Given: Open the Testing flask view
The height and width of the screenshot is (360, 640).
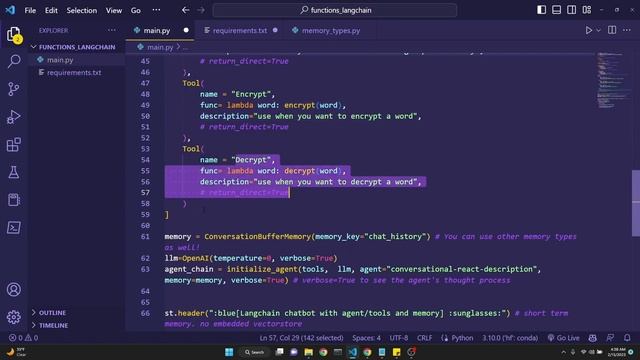Looking at the screenshot, I should click(14, 172).
